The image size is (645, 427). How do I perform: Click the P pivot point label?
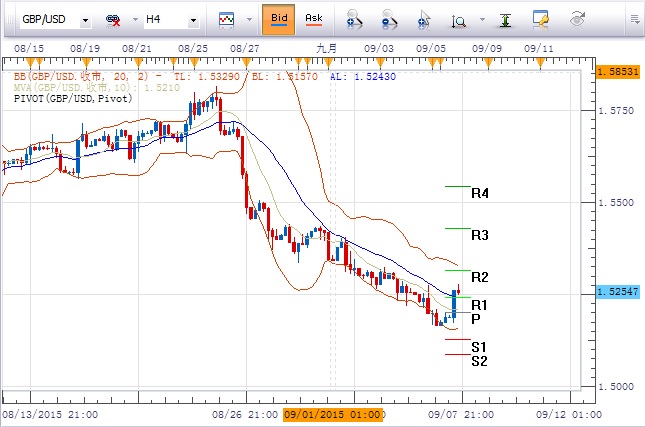476,319
